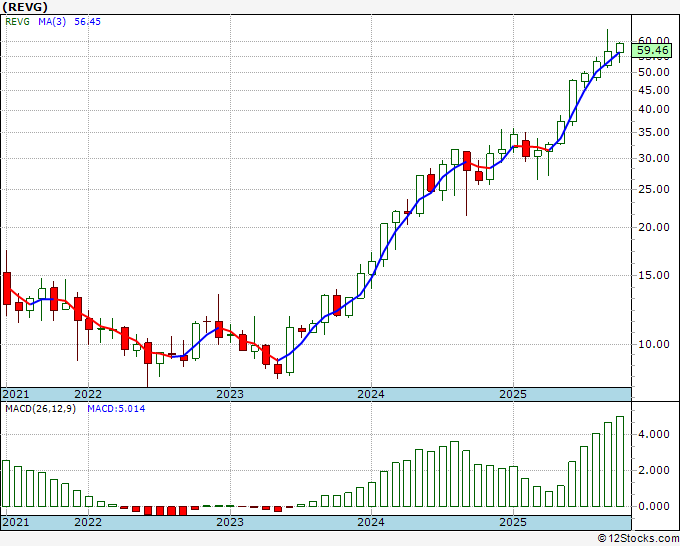Click the 2022 label on the price chart axis
Image resolution: width=680 pixels, height=546 pixels.
coord(88,394)
